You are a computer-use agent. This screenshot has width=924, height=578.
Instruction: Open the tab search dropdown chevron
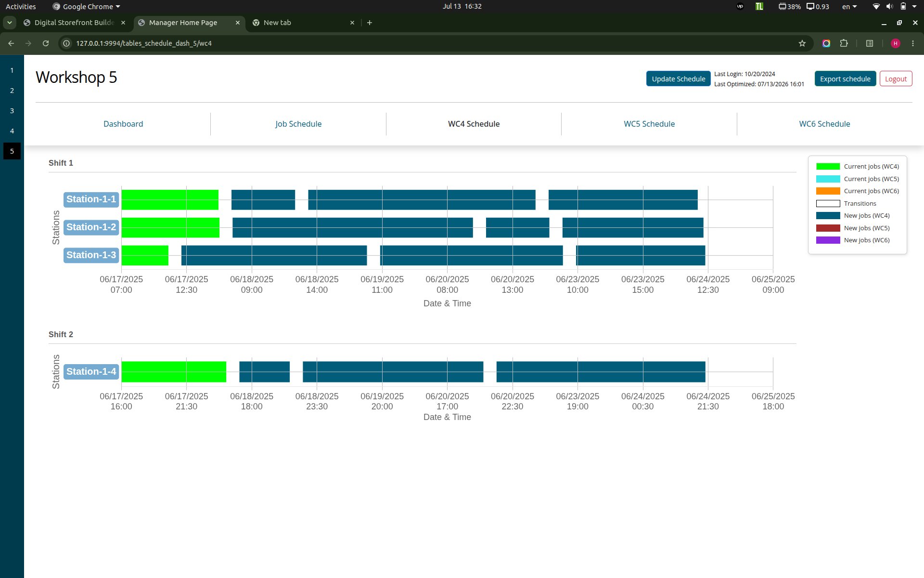coord(9,23)
